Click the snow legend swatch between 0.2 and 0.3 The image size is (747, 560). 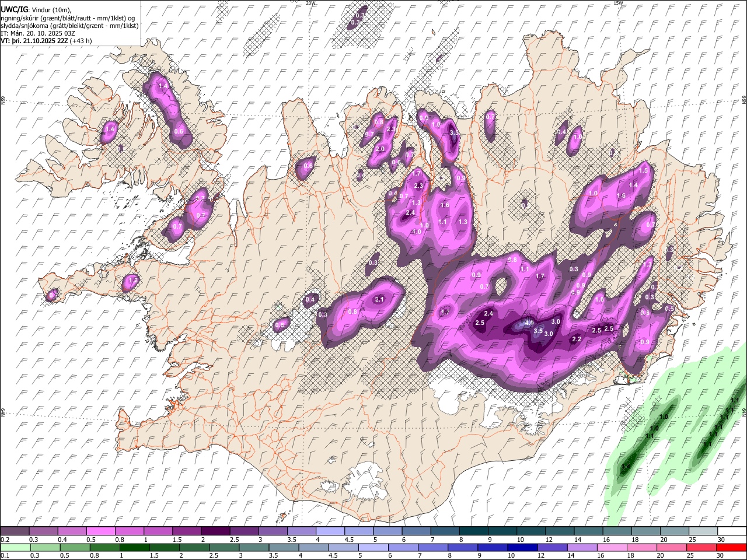(15, 531)
